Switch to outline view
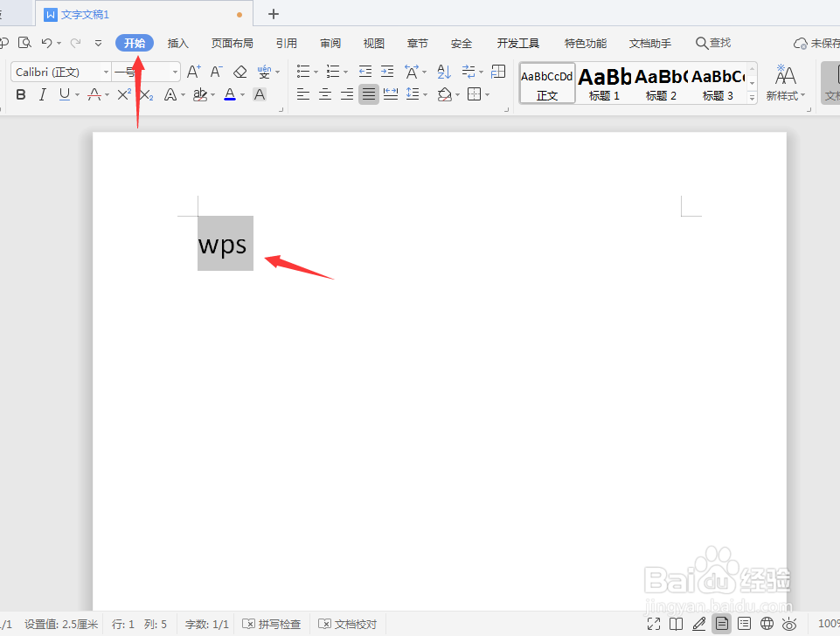The image size is (840, 636). [744, 624]
